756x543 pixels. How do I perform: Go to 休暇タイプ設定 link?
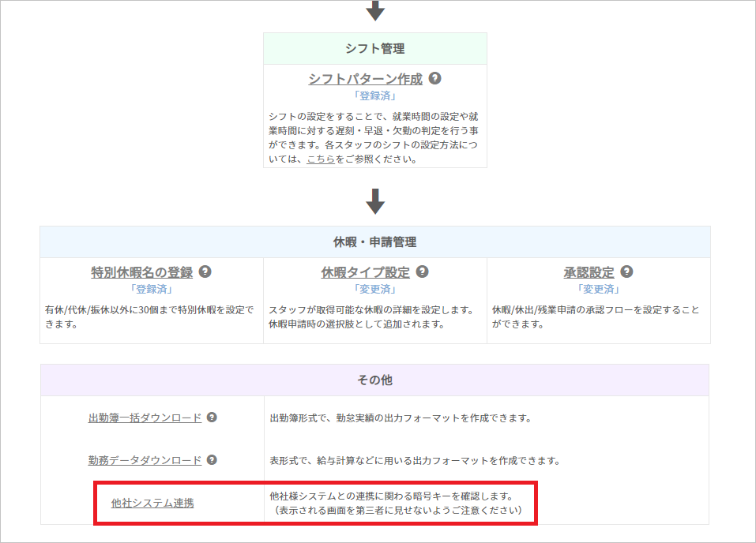point(365,272)
